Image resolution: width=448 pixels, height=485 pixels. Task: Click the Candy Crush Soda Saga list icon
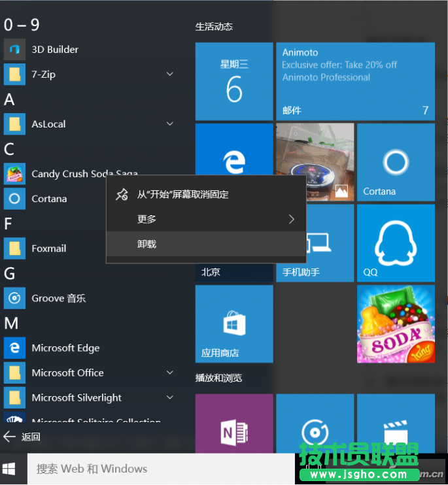[14, 174]
